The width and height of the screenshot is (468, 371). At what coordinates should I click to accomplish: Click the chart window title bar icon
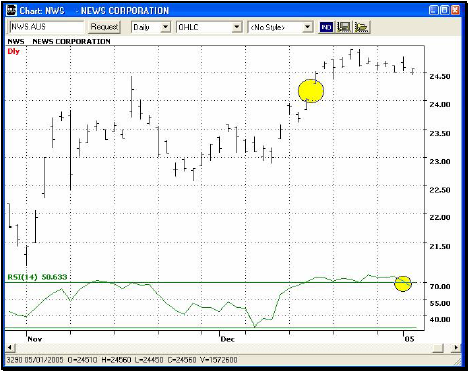(12, 10)
